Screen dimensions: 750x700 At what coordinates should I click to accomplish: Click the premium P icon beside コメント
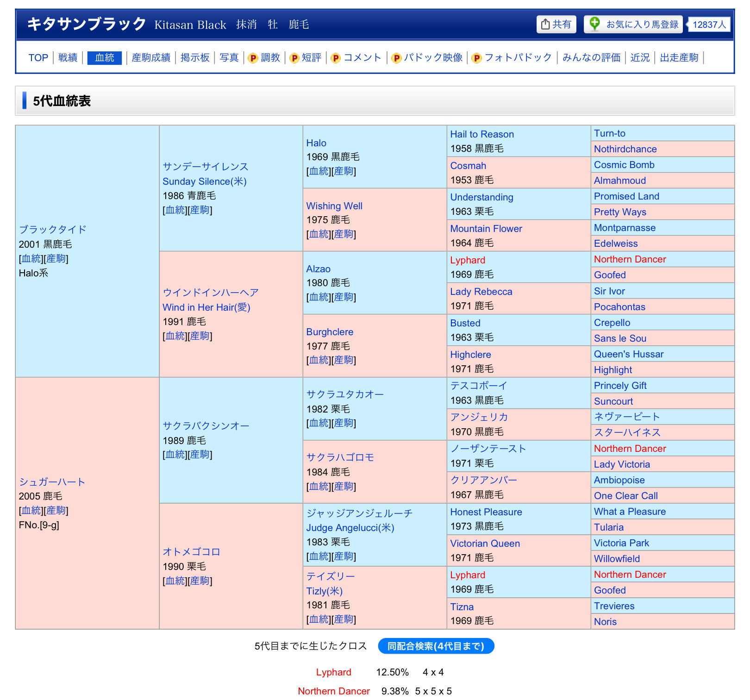336,58
